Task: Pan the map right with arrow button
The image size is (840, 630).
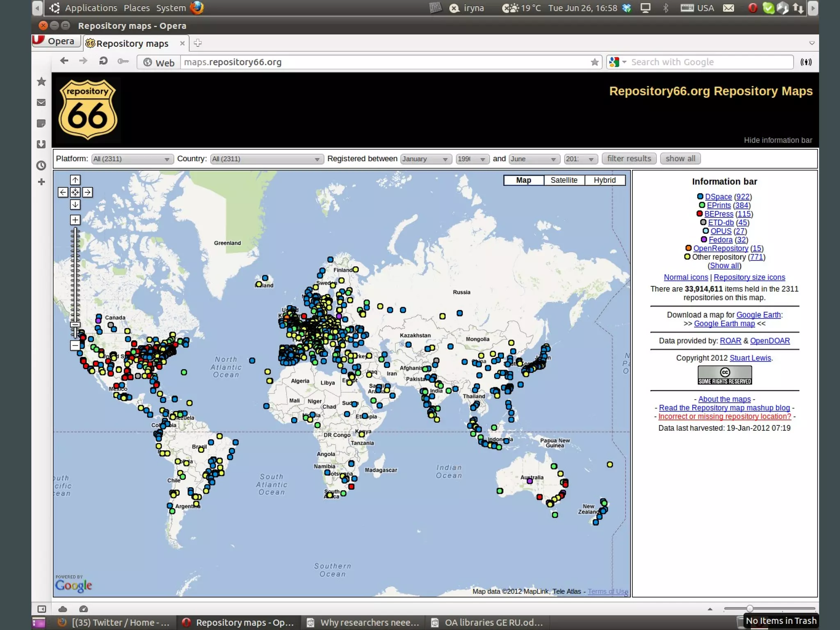Action: (87, 192)
